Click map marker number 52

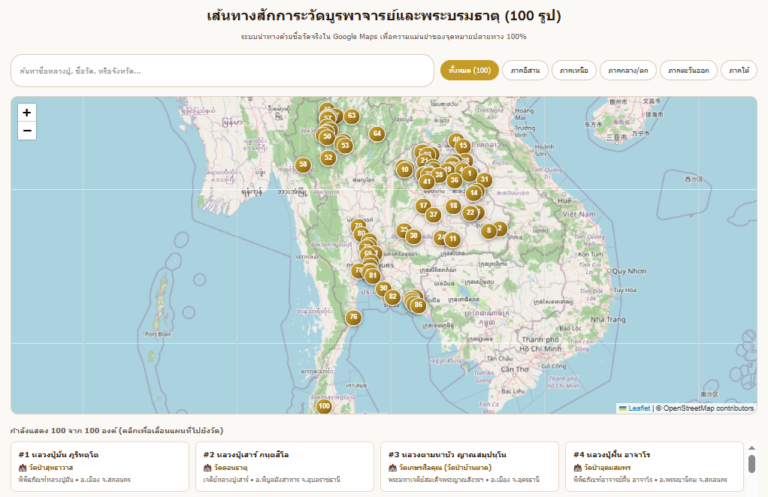[328, 158]
